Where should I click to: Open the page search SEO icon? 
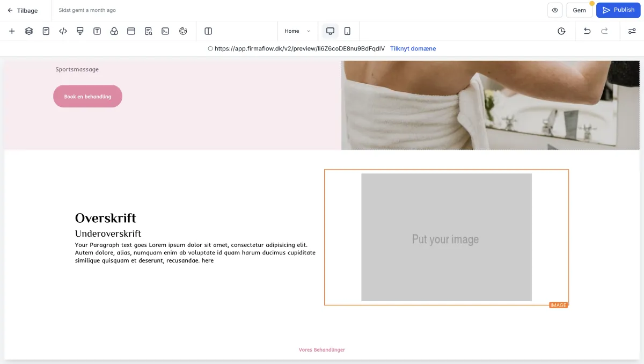(149, 31)
